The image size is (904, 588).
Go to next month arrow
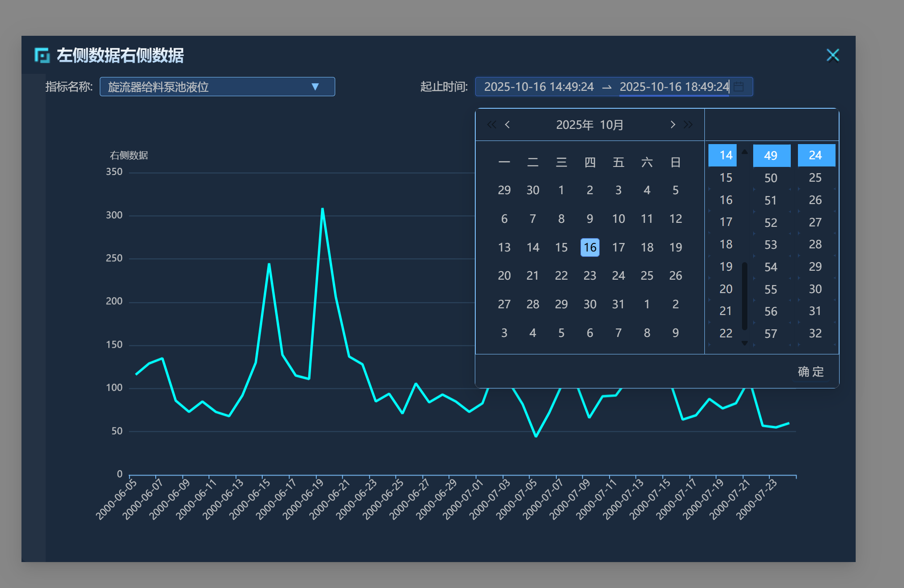pos(673,124)
